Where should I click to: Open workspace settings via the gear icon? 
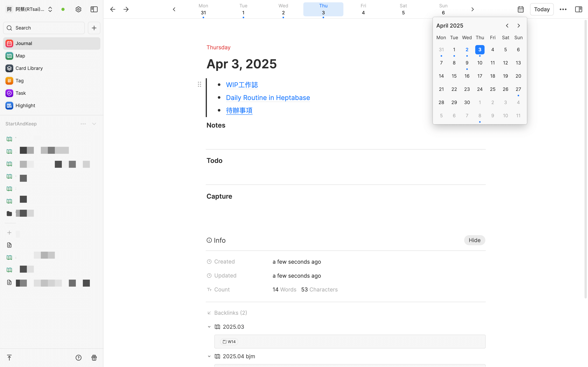[78, 9]
